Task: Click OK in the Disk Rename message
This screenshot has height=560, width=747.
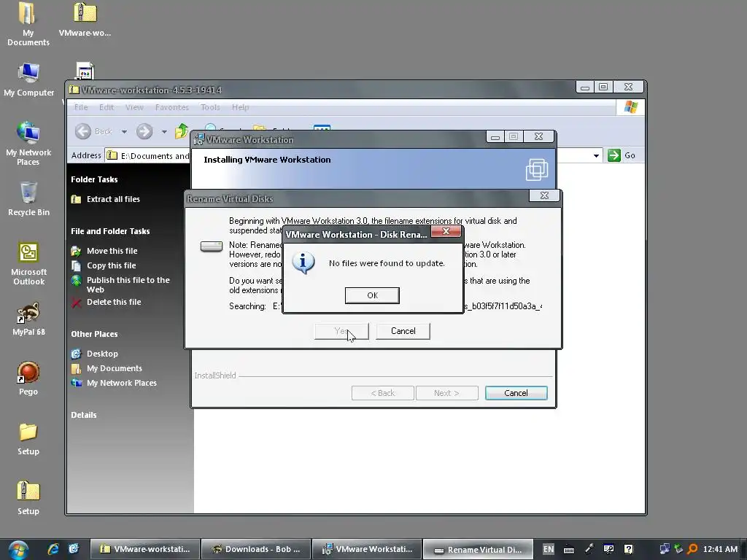Action: [372, 295]
